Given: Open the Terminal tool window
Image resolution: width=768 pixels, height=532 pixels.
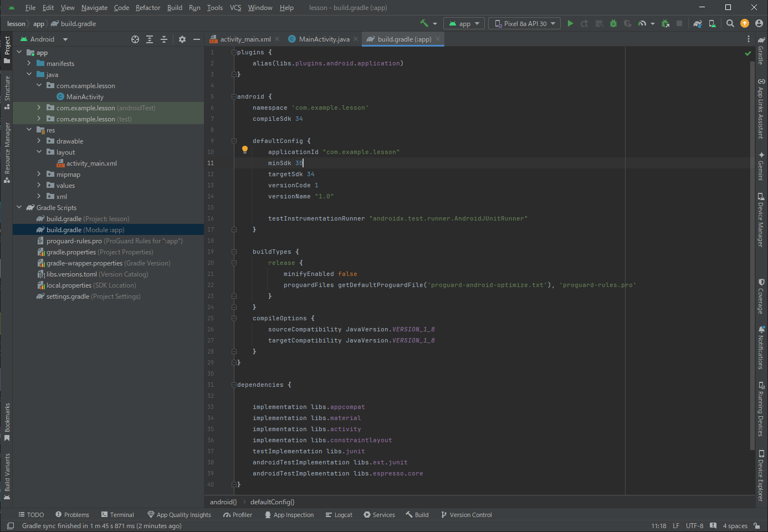Looking at the screenshot, I should click(x=117, y=515).
